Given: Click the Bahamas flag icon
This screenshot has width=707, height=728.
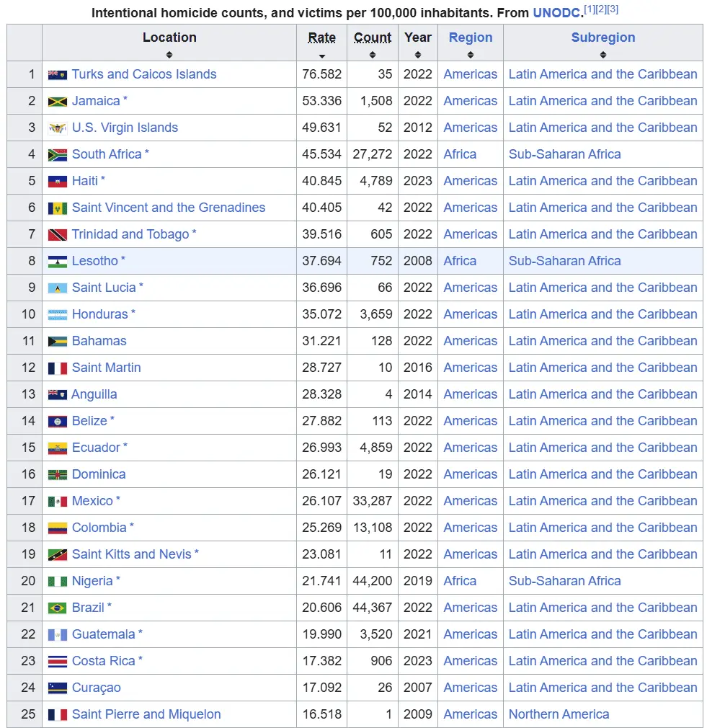Looking at the screenshot, I should [x=57, y=342].
